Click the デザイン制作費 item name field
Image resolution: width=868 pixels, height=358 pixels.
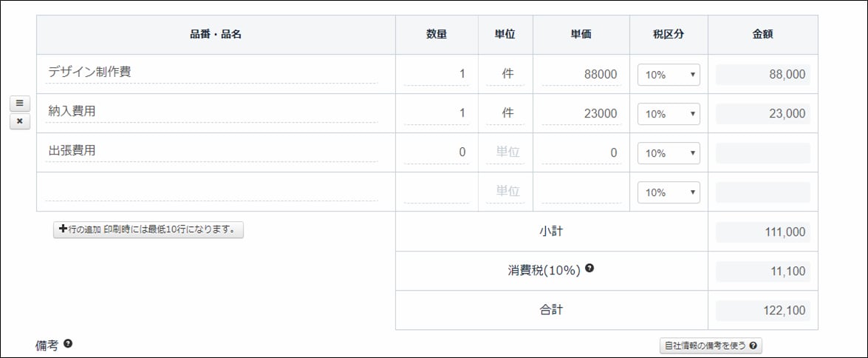(211, 72)
